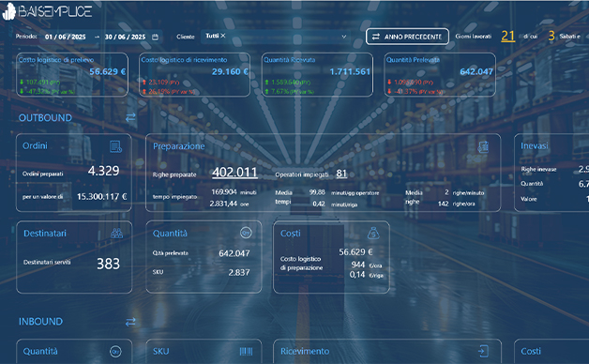Viewport: 589px width, 364px height.
Task: Click the 29.160 € ricevimento cost value
Action: click(x=230, y=71)
